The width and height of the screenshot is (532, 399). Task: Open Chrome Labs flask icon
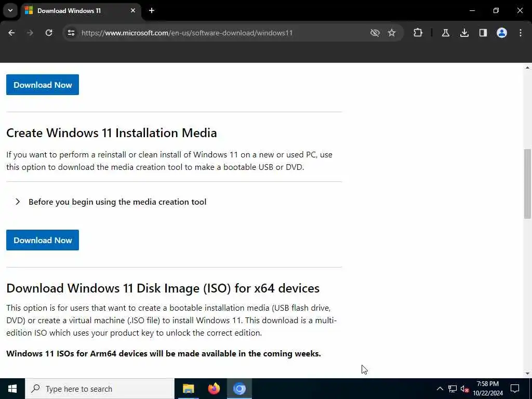click(x=445, y=33)
